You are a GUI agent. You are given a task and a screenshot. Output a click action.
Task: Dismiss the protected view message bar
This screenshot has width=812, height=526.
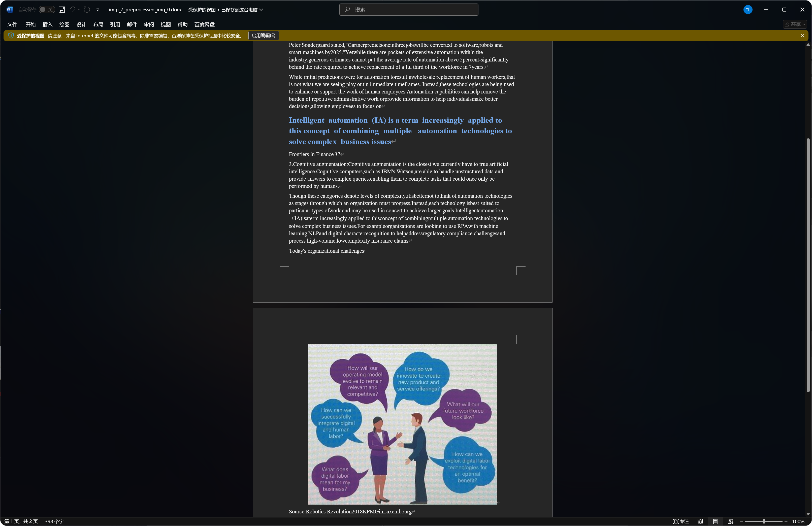[x=802, y=36]
